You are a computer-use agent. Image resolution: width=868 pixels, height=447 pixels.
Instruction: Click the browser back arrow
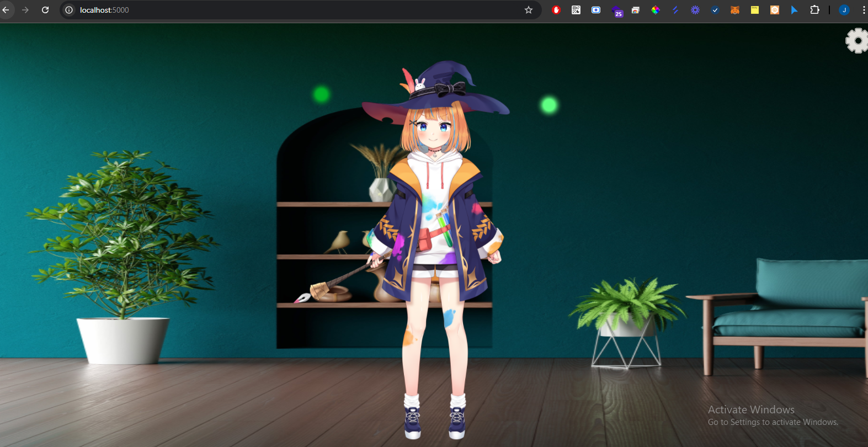pos(6,10)
